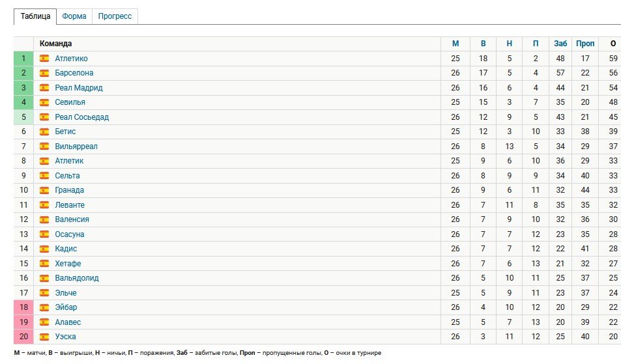This screenshot has width=621, height=364.
Task: Click the flag icon beside Вальядолид
Action: click(44, 278)
